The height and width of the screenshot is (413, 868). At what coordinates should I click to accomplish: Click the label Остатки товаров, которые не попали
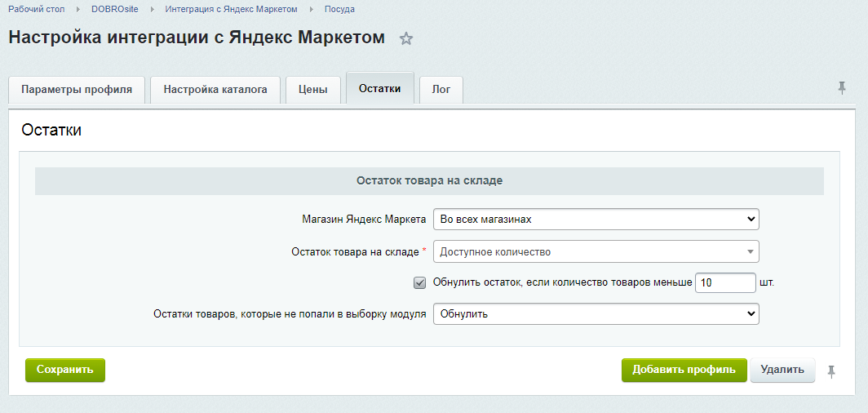click(x=290, y=314)
